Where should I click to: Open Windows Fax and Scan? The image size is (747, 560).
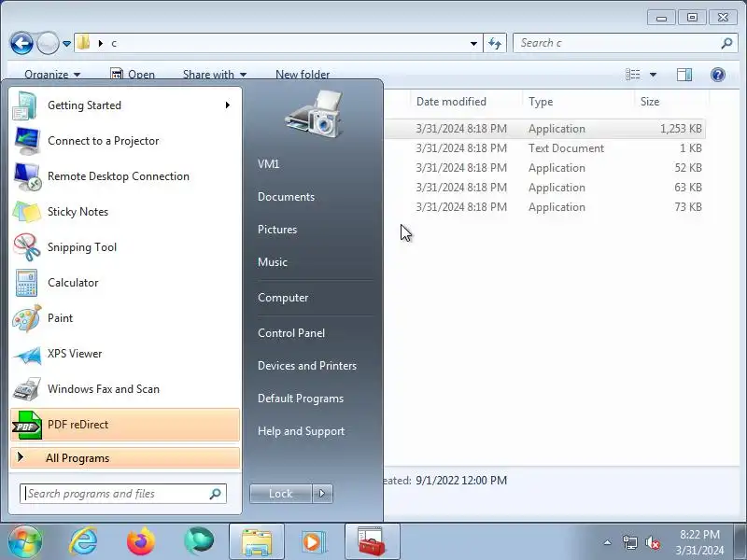tap(125, 389)
